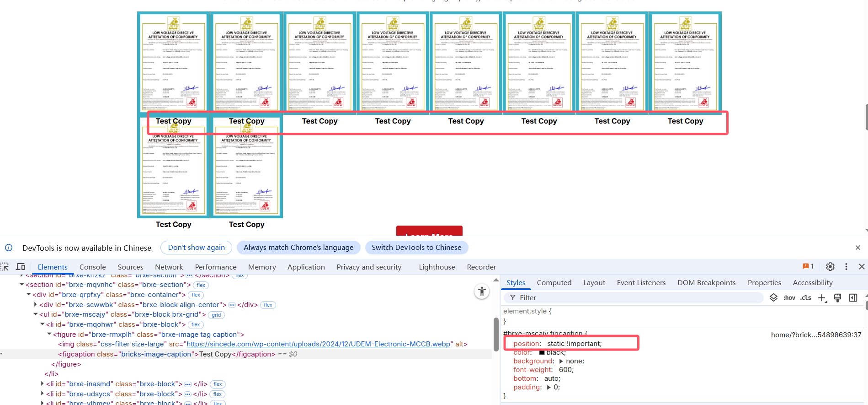The image size is (868, 405).
Task: Activate the inspect element picker icon
Action: 5,267
